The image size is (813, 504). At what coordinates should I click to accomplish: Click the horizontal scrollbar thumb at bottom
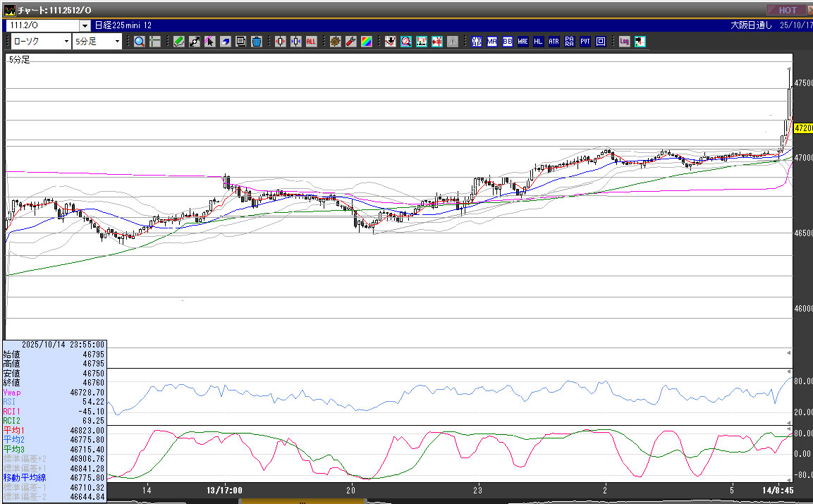[x=303, y=501]
